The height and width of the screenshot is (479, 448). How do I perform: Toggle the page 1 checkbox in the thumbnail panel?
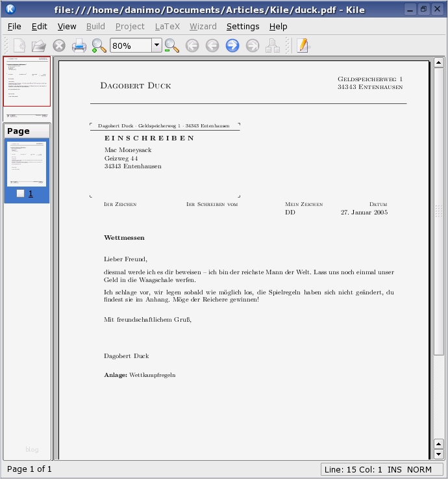click(x=20, y=194)
